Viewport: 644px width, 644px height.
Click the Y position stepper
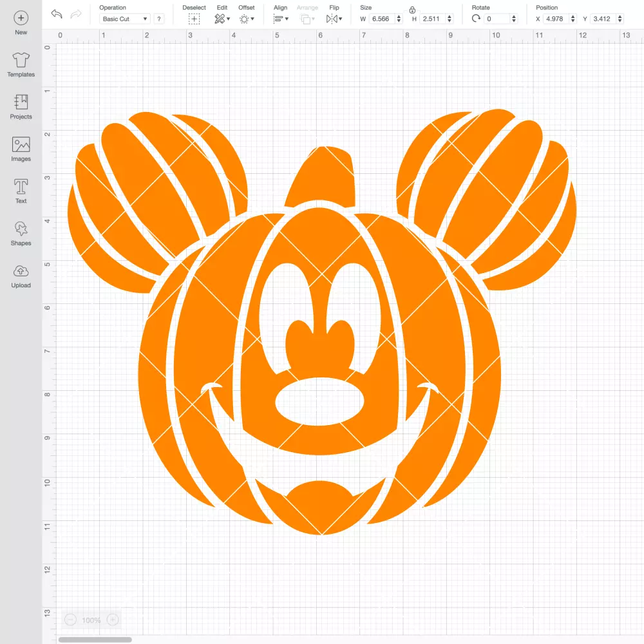(x=620, y=19)
